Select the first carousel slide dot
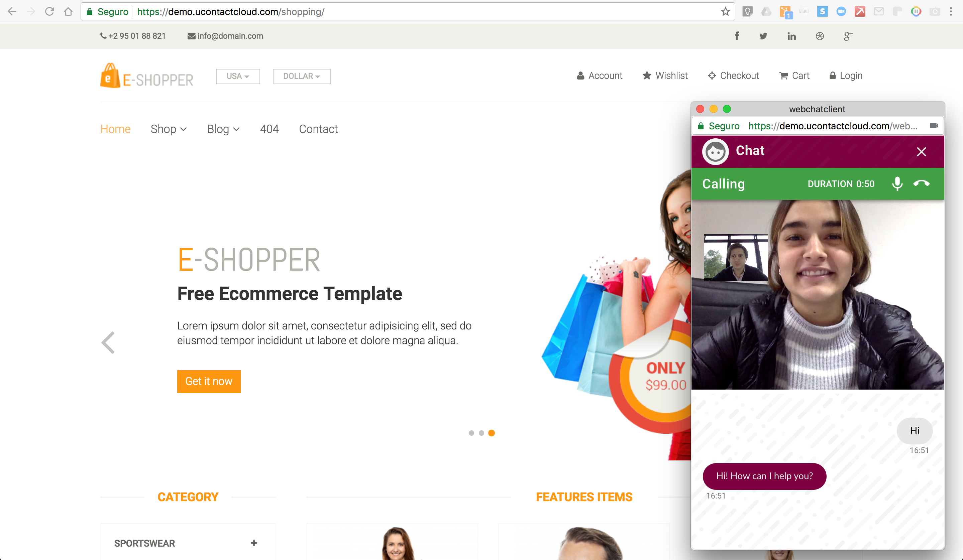The width and height of the screenshot is (963, 560). click(471, 433)
